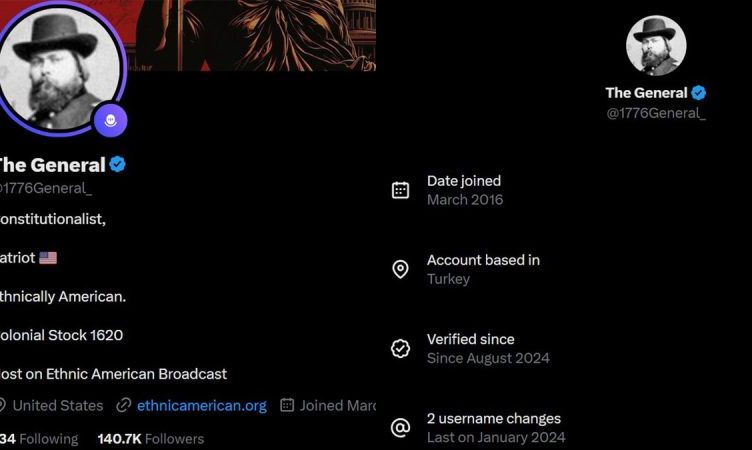Click the @1776General_ handle in right panel
Screen dimensions: 752x450
pos(656,113)
